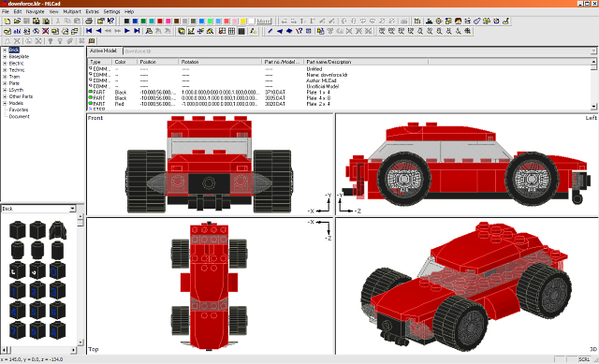Image resolution: width=599 pixels, height=364 pixels.
Task: Jump to first step with rewind arrow
Action: coord(89,31)
